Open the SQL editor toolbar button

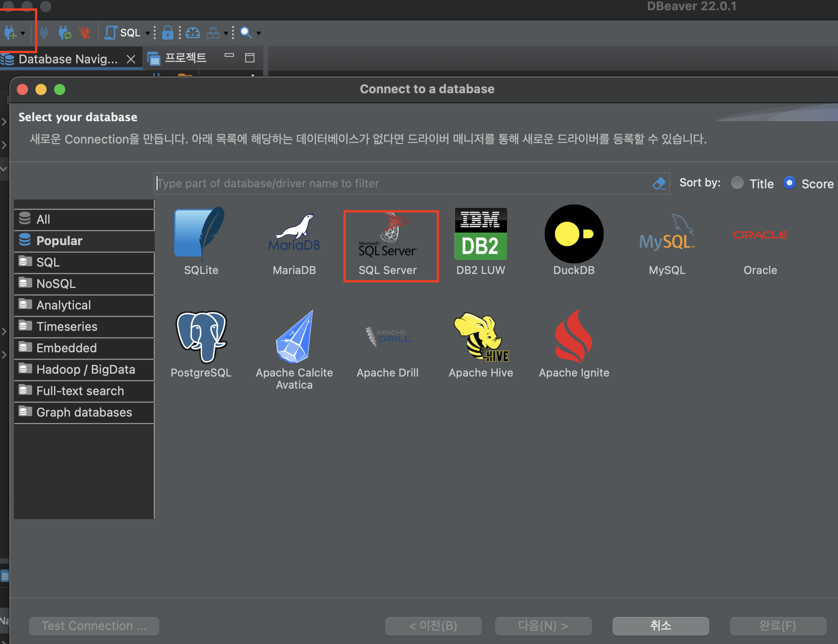pos(123,33)
